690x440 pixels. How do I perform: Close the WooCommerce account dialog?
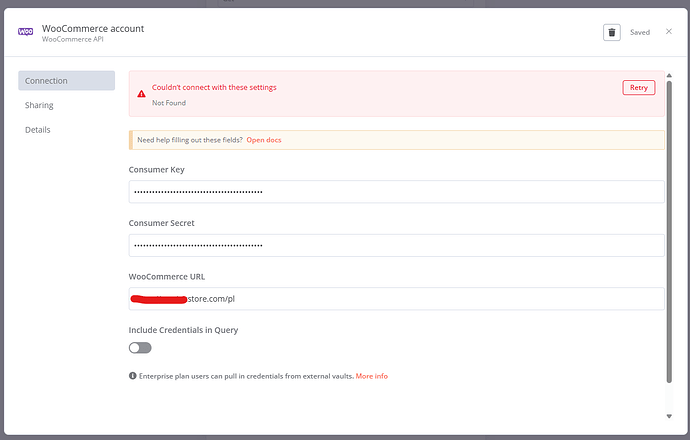pos(669,32)
